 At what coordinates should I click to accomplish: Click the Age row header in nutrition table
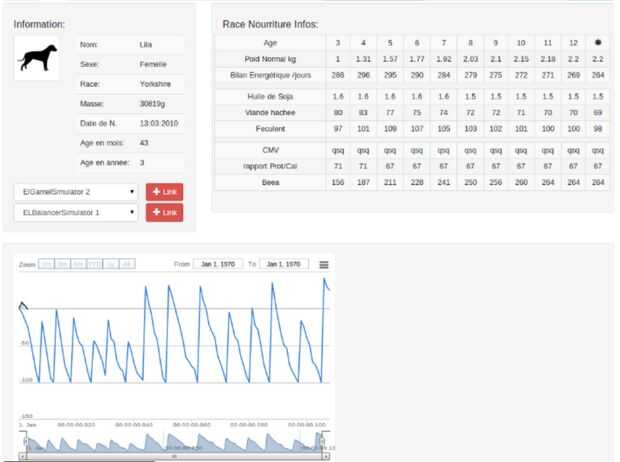click(x=270, y=43)
